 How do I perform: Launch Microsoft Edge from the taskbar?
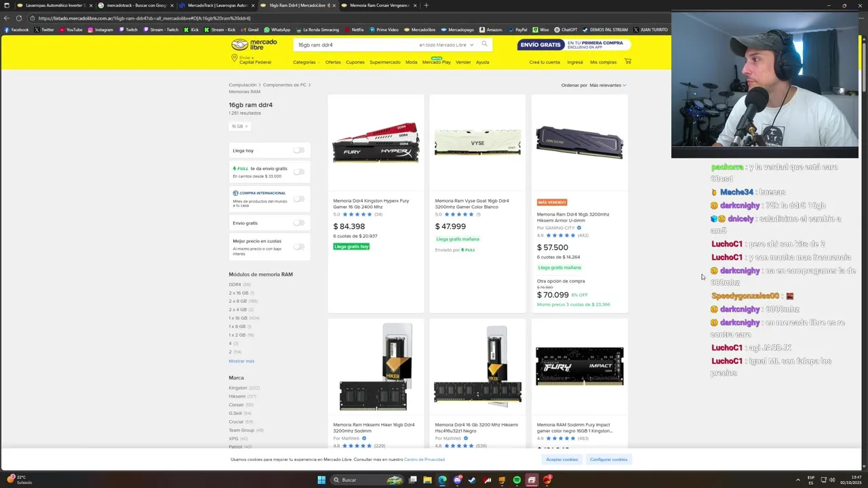tap(442, 480)
